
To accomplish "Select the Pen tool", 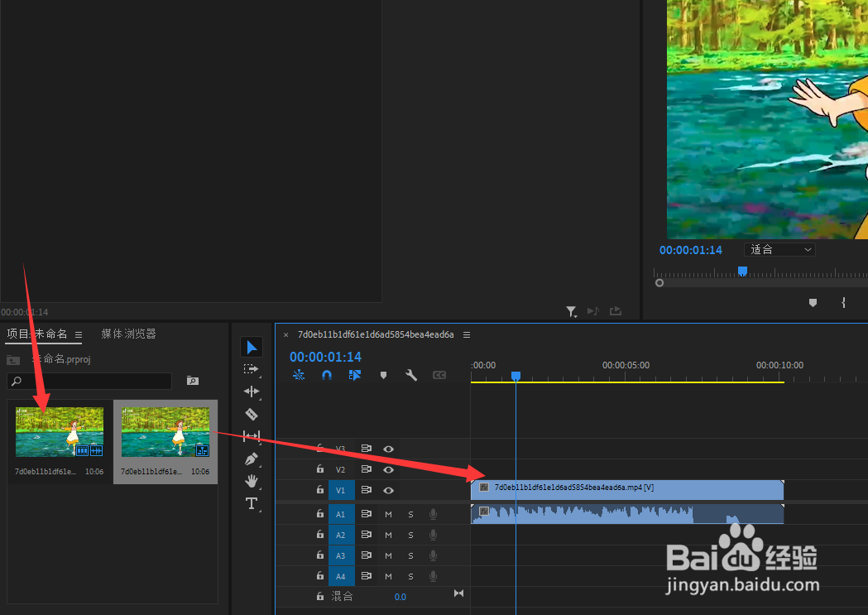I will click(x=252, y=459).
